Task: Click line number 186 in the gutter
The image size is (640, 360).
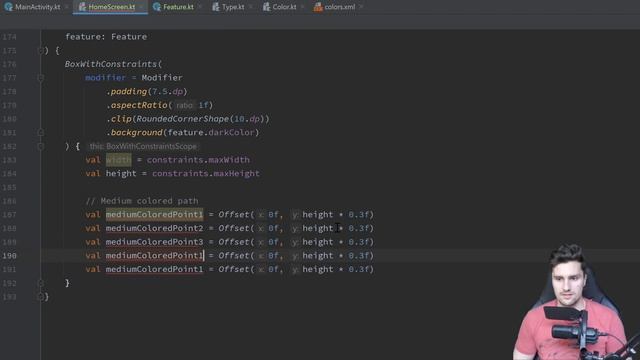Action: coord(9,201)
